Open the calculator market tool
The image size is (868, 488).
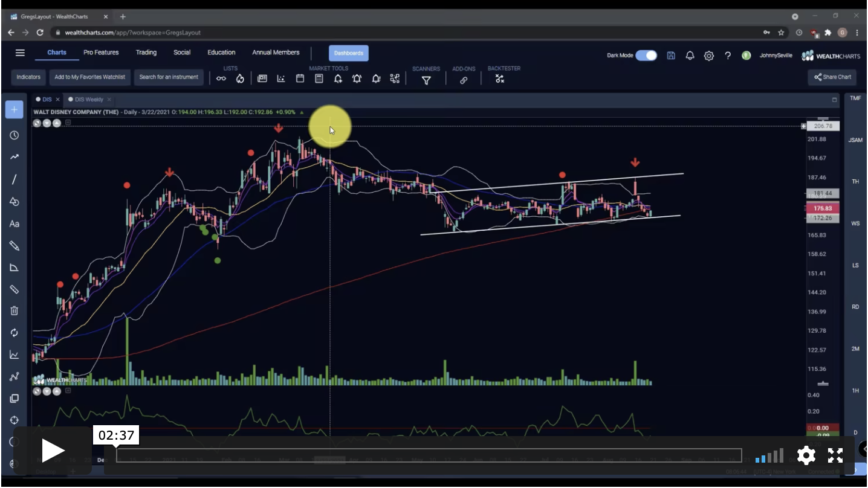pyautogui.click(x=319, y=79)
